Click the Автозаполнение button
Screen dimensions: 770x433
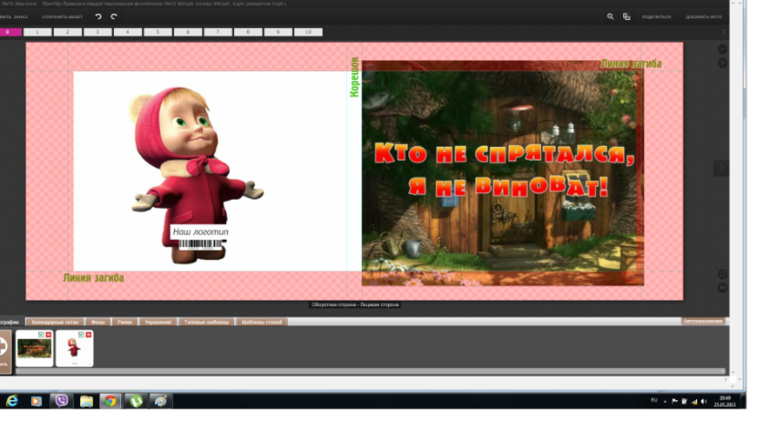(x=703, y=321)
